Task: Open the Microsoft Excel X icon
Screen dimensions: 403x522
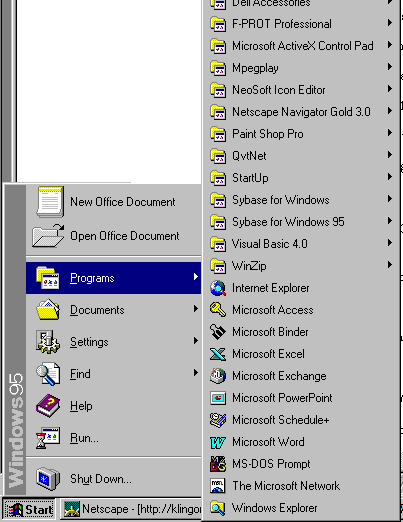Action: [x=218, y=354]
